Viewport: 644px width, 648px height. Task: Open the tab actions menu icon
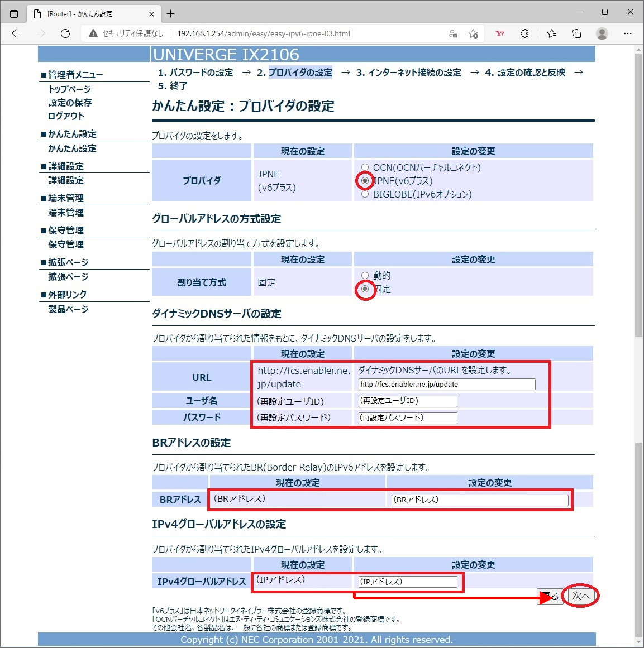click(13, 13)
